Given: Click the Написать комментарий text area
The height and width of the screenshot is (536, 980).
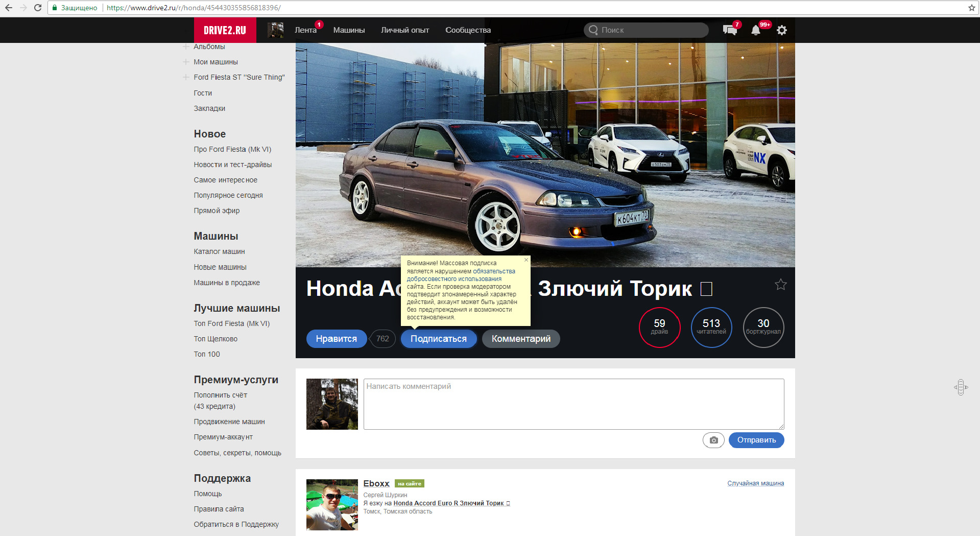Looking at the screenshot, I should (x=573, y=404).
